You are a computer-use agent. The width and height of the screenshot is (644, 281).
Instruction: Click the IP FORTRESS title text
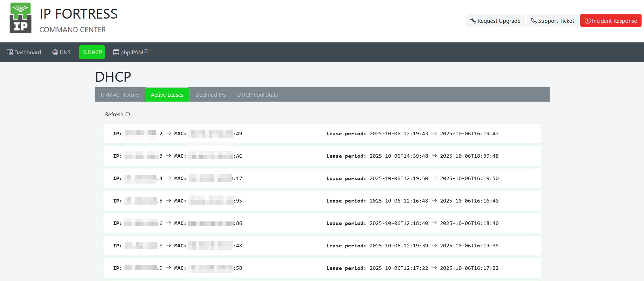pyautogui.click(x=79, y=14)
